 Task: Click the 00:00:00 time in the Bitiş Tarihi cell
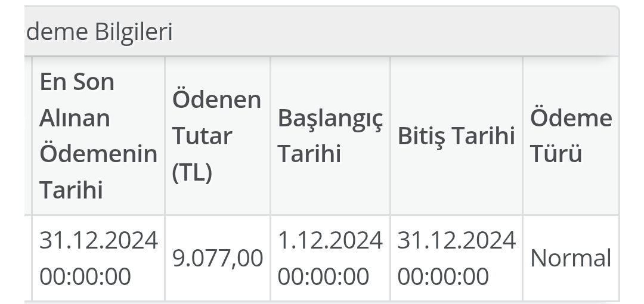click(x=442, y=276)
